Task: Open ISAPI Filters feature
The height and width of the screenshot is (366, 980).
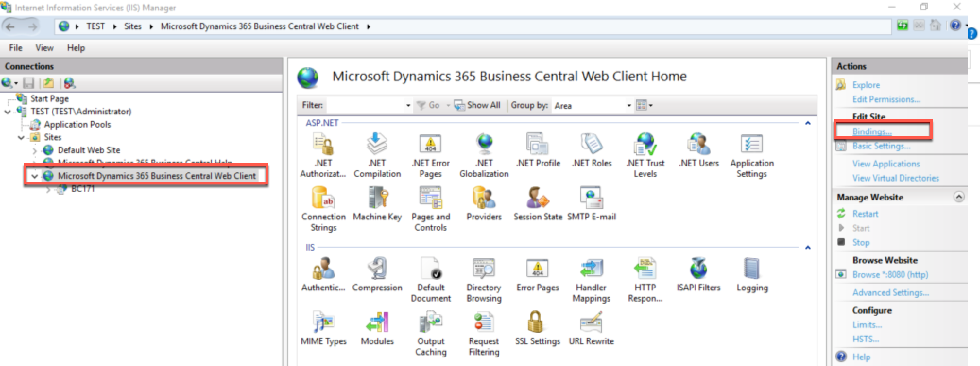Action: click(698, 275)
